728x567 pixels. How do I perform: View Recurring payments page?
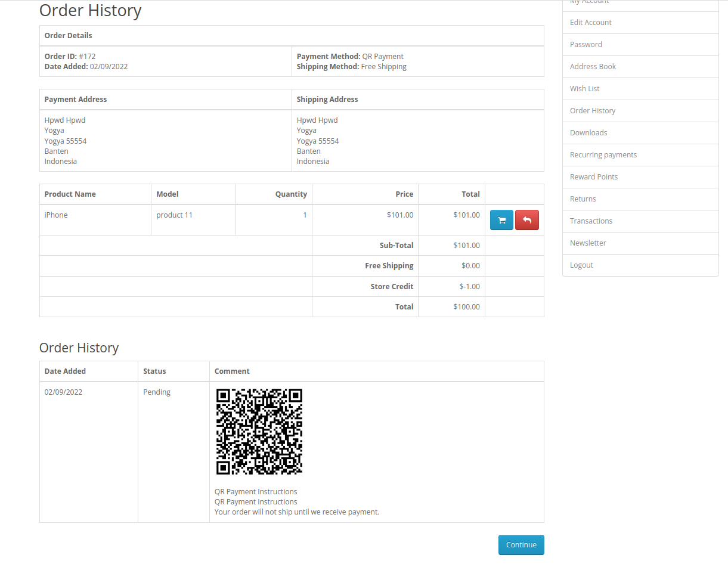pos(603,155)
